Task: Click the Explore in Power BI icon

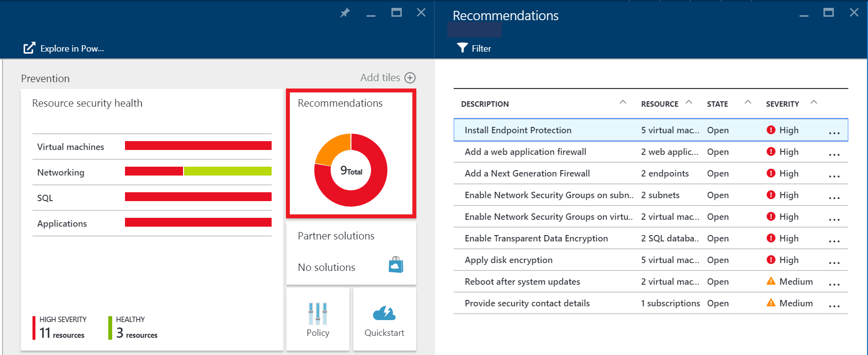Action: 30,48
